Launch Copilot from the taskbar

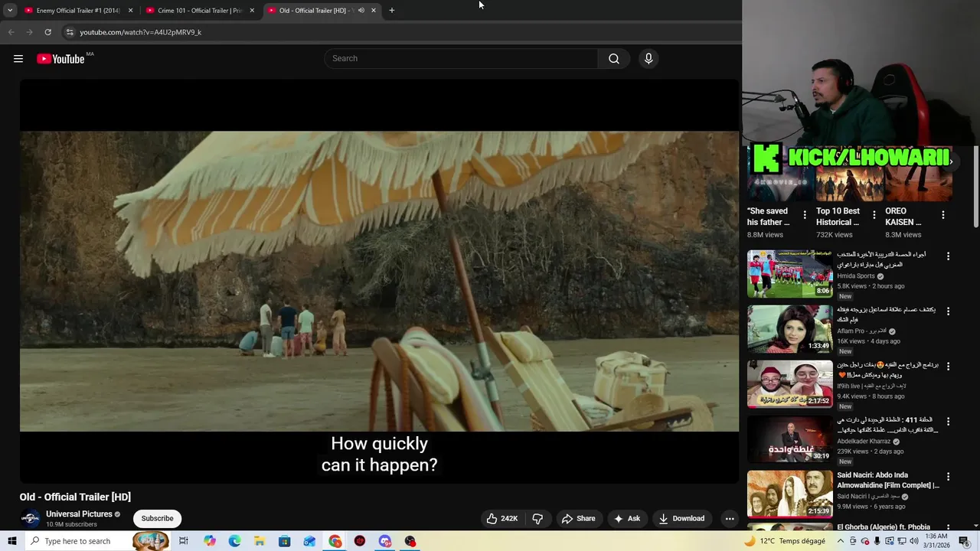coord(210,541)
